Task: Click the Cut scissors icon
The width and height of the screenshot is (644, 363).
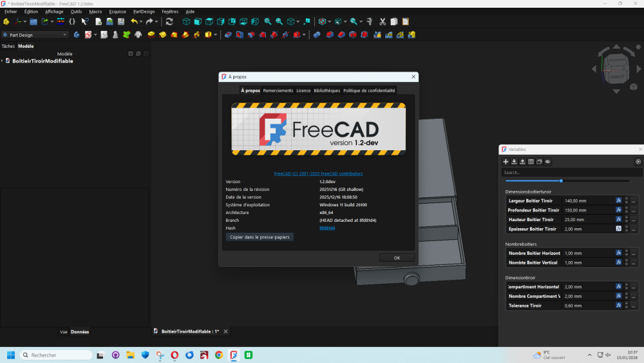Action: pyautogui.click(x=383, y=21)
